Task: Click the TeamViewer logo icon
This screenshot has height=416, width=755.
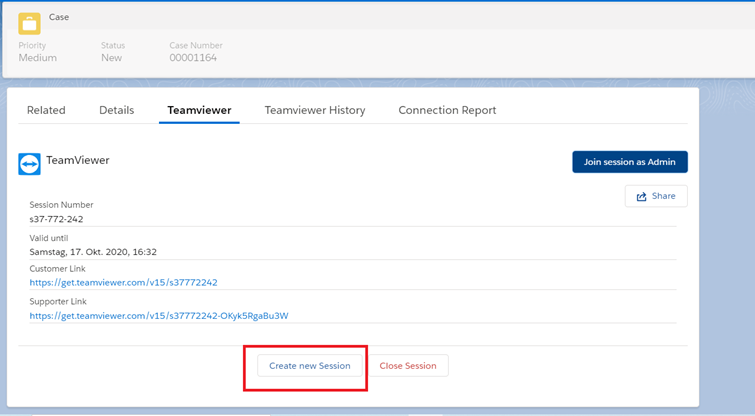Action: pyautogui.click(x=29, y=164)
